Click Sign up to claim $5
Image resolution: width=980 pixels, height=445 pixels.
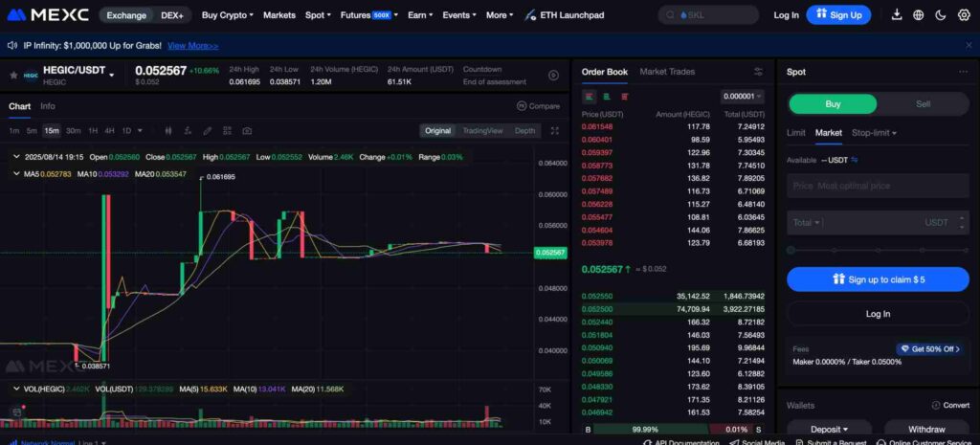(878, 279)
